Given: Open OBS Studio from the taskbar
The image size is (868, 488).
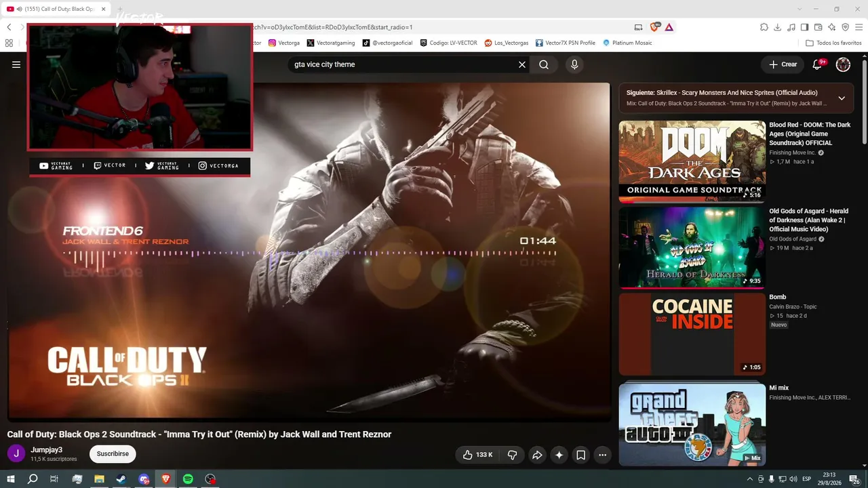Looking at the screenshot, I should tap(210, 479).
